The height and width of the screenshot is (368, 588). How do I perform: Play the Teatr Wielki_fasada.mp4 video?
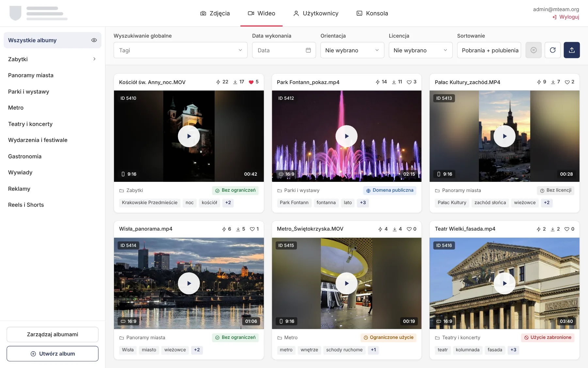(504, 283)
